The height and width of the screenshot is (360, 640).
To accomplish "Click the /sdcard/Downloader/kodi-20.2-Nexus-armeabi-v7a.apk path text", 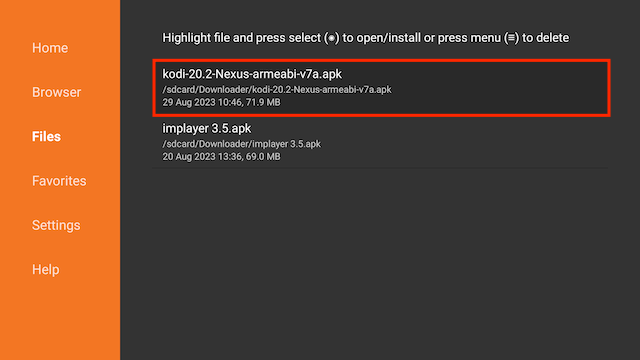I will click(x=277, y=90).
